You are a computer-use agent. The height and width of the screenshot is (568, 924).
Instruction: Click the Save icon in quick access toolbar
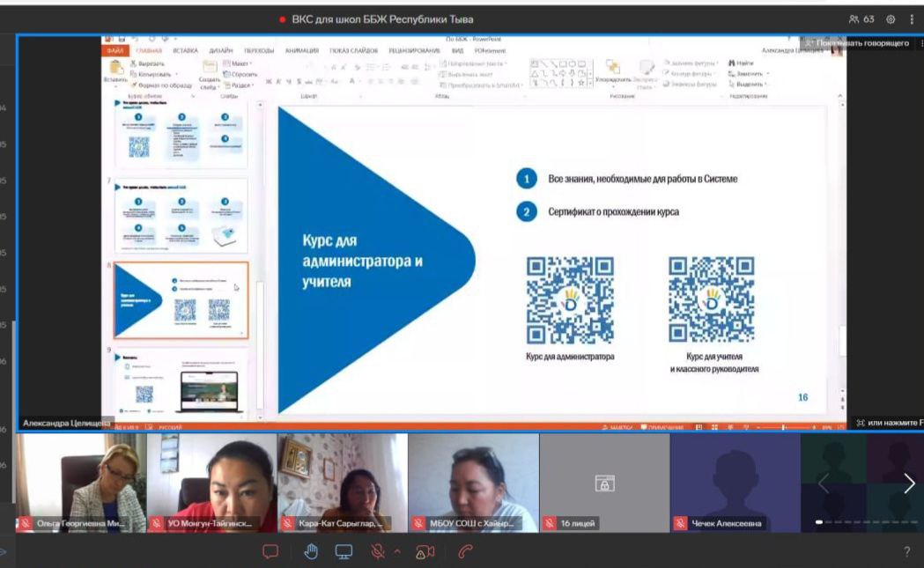point(122,39)
